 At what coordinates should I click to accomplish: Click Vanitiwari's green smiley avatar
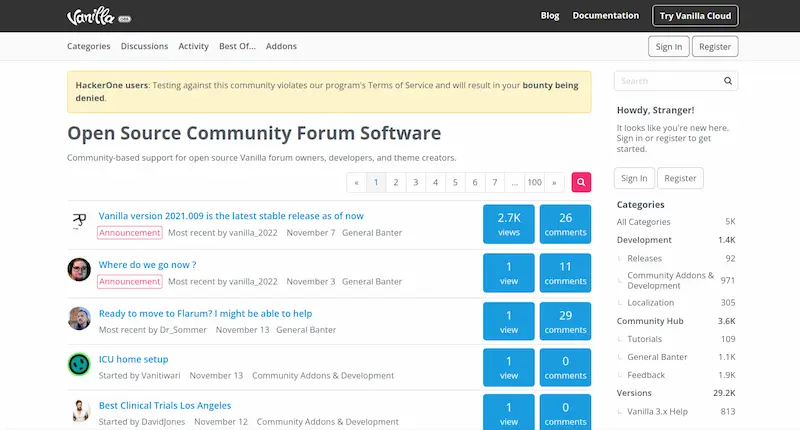79,364
